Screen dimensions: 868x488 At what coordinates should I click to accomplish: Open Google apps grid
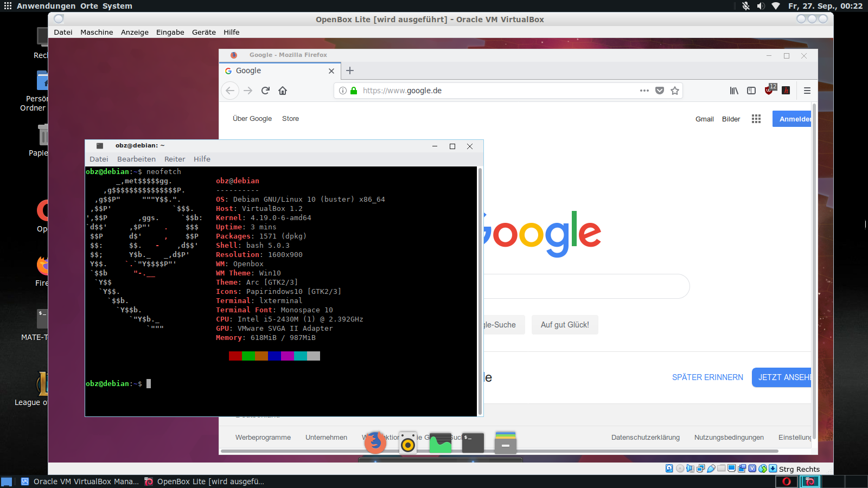tap(756, 119)
